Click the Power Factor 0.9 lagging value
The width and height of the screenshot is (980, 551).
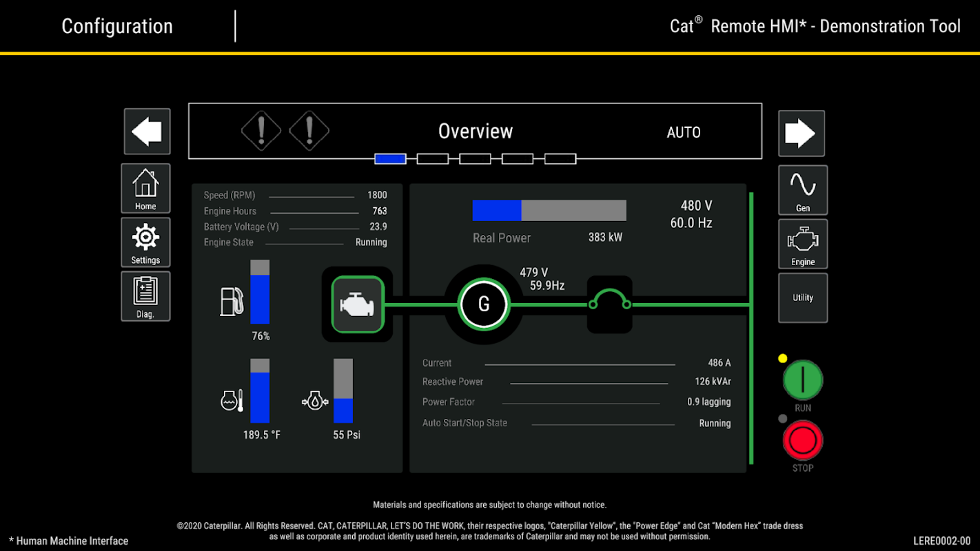click(709, 402)
